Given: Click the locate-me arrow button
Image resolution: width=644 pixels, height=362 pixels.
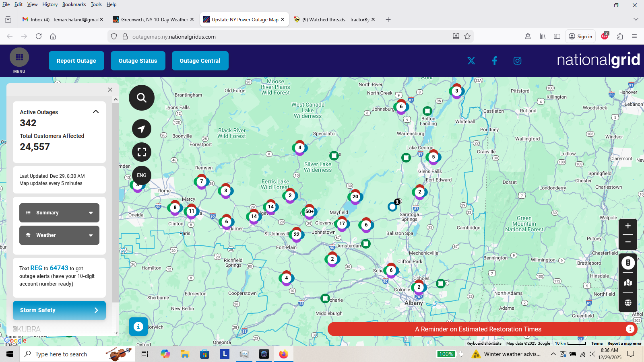Looking at the screenshot, I should click(141, 129).
